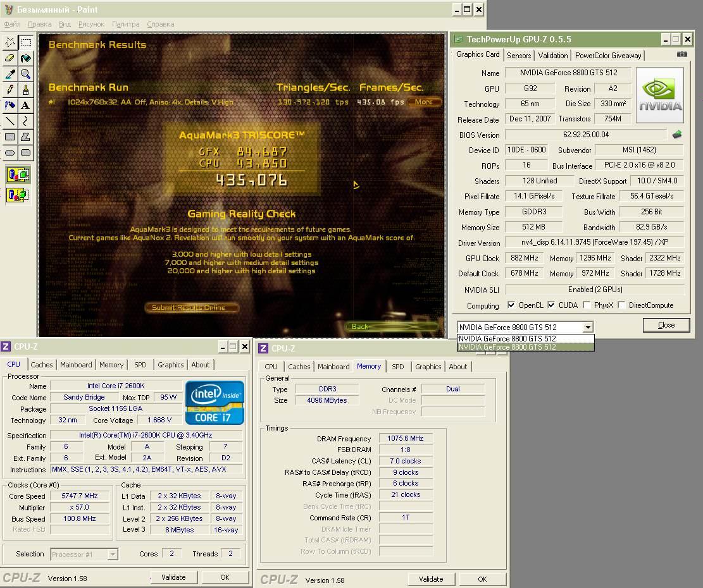Select the highlighted second GeForce 8800 GTS 512 entry
Viewport: 703px width, 588px height.
tap(525, 346)
